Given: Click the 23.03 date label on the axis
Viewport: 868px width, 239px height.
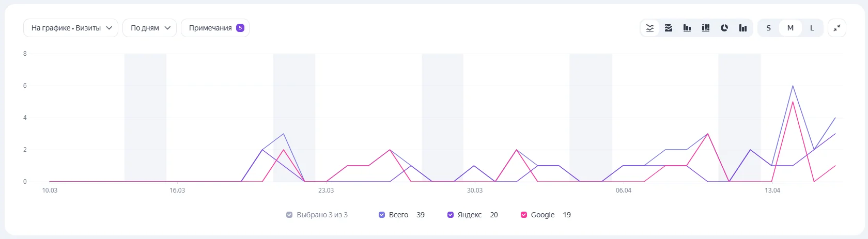Looking at the screenshot, I should coord(326,190).
